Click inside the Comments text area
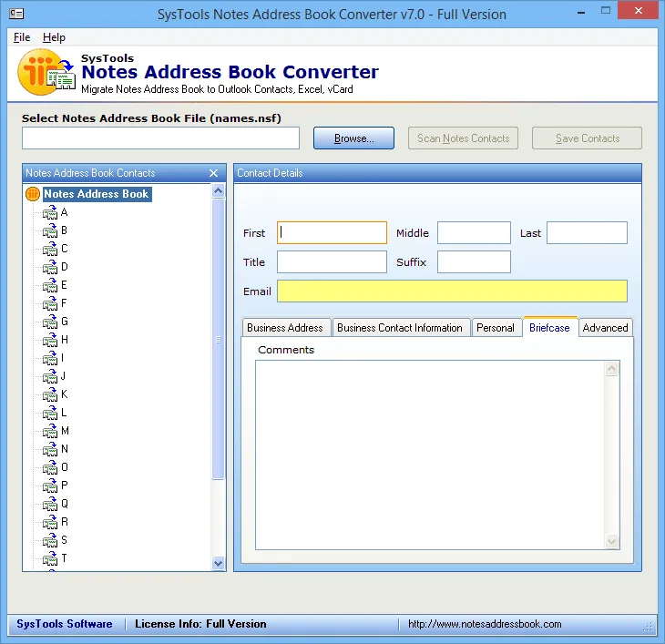Viewport: 665px width, 644px height. 431,455
